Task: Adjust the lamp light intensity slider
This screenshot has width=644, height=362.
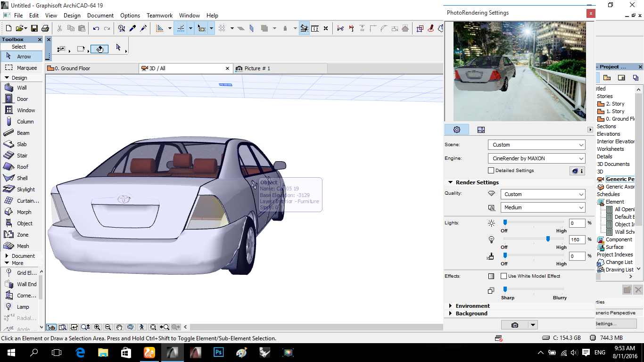Action: coord(548,239)
